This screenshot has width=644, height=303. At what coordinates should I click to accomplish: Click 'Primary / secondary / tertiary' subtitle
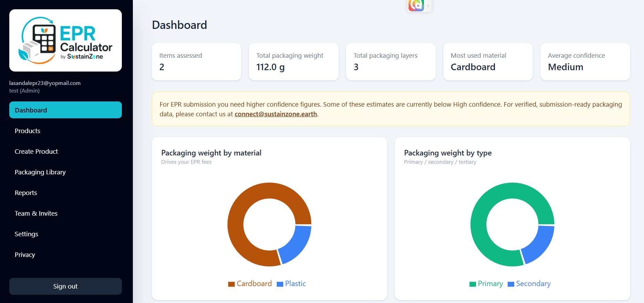click(440, 162)
